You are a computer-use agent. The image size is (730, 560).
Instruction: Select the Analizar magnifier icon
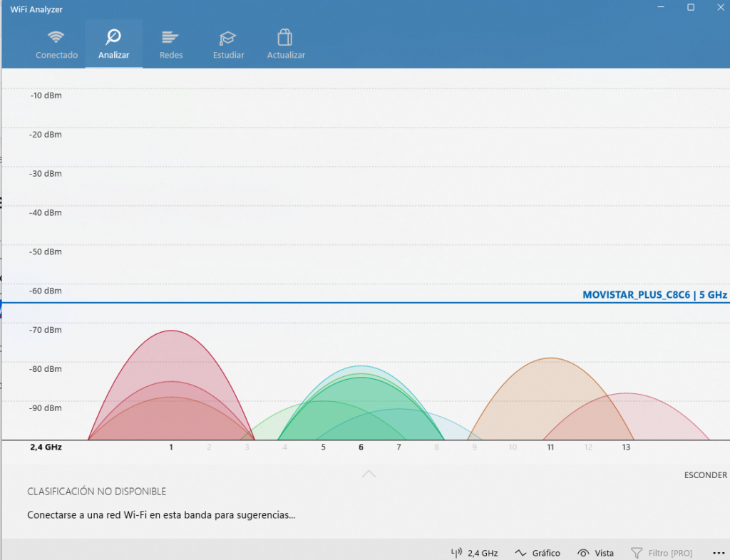point(113,36)
